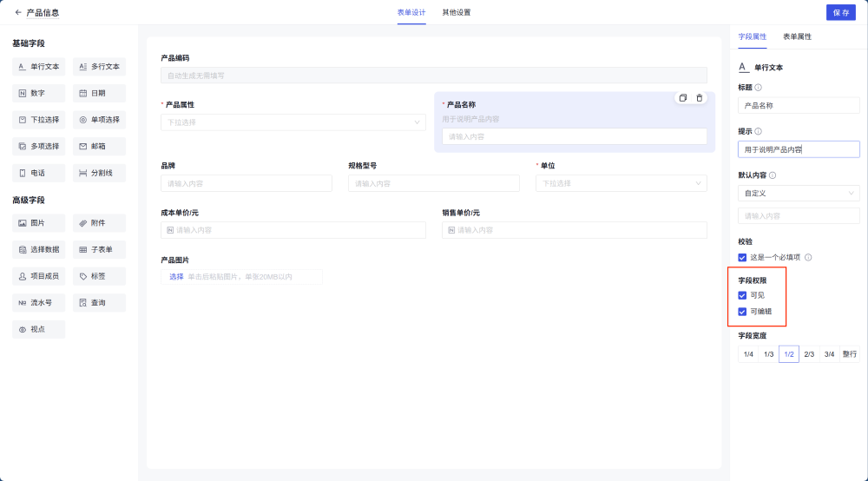Open the 表单属性 tab
Screen dimensions: 868x481
(797, 36)
